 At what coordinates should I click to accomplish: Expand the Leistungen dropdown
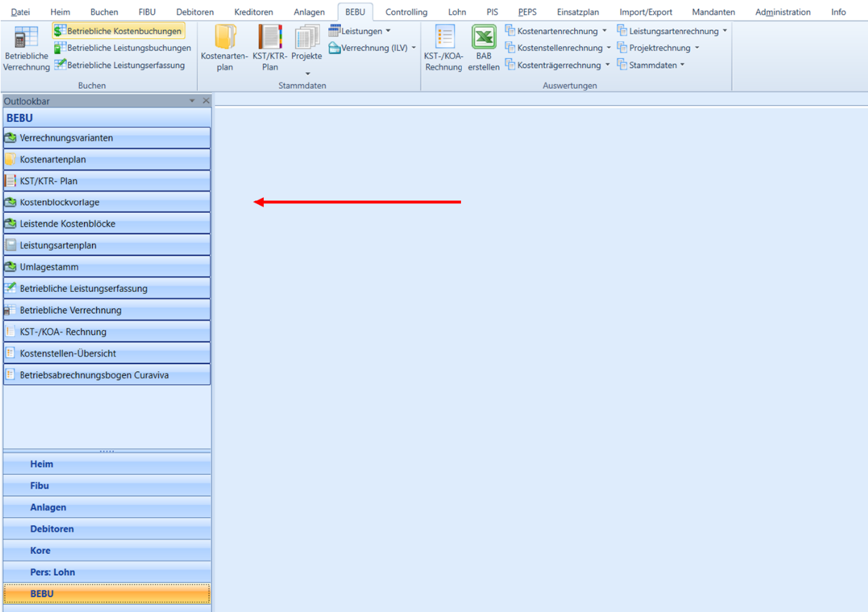pyautogui.click(x=360, y=31)
